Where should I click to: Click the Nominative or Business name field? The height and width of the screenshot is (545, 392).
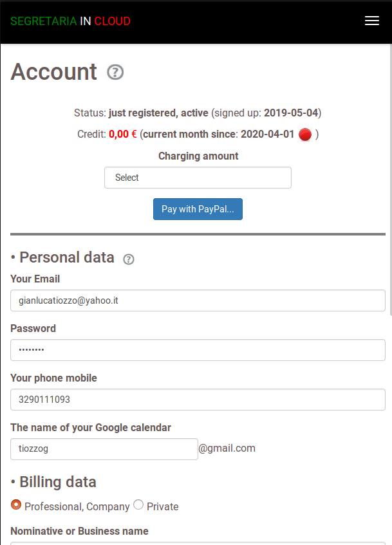coord(198,542)
